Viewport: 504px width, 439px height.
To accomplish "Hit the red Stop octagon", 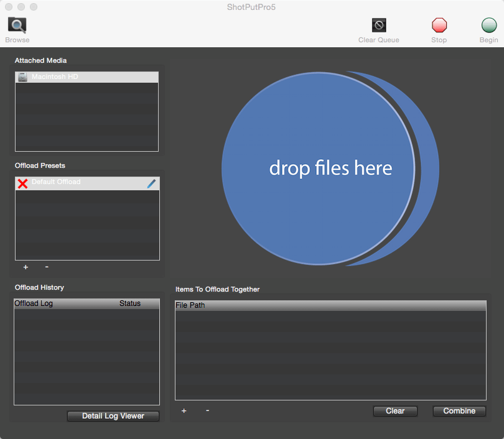I will (439, 25).
